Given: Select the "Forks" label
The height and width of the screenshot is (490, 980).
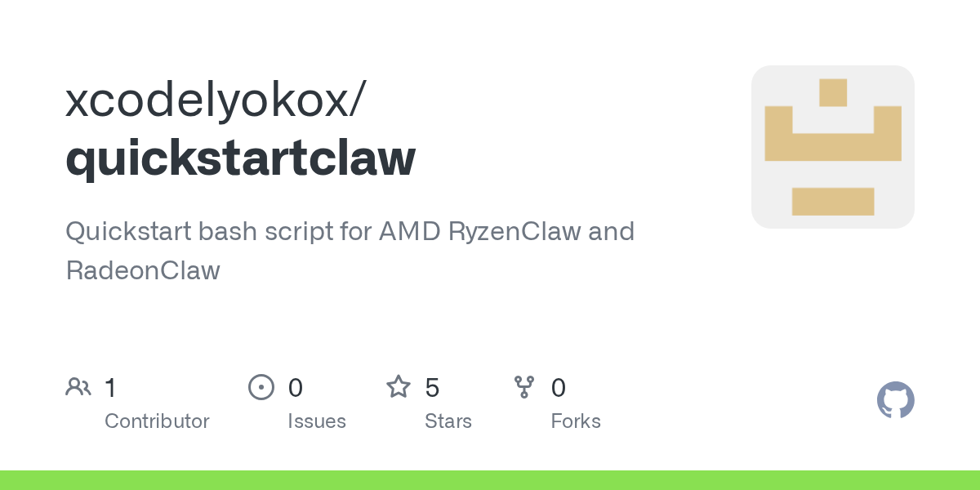Looking at the screenshot, I should click(x=576, y=421).
